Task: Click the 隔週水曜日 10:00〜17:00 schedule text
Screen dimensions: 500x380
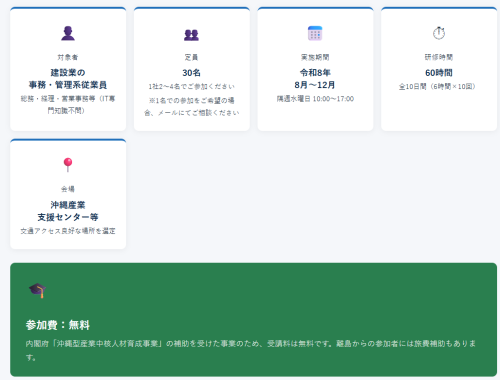Action: pos(315,99)
